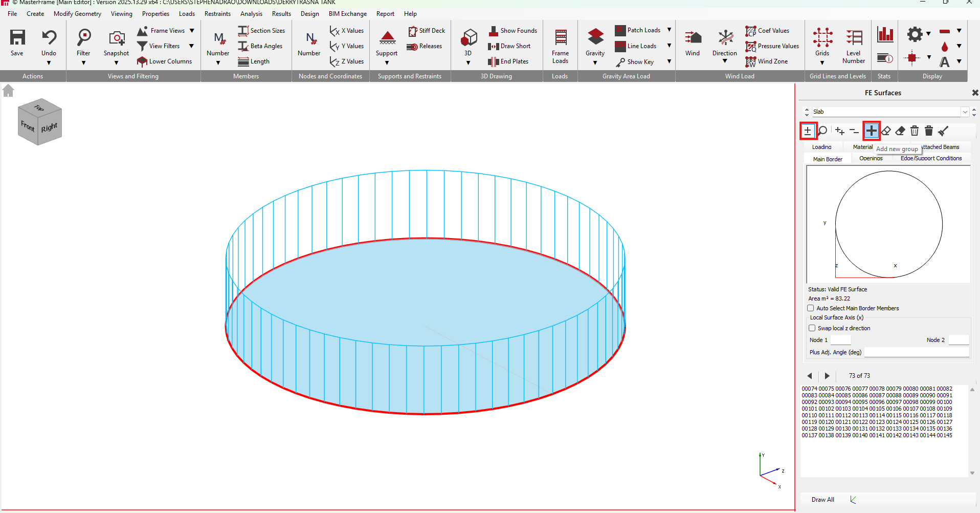Viewport: 980px width, 513px height.
Task: Click the Add new group plus icon
Action: [871, 131]
